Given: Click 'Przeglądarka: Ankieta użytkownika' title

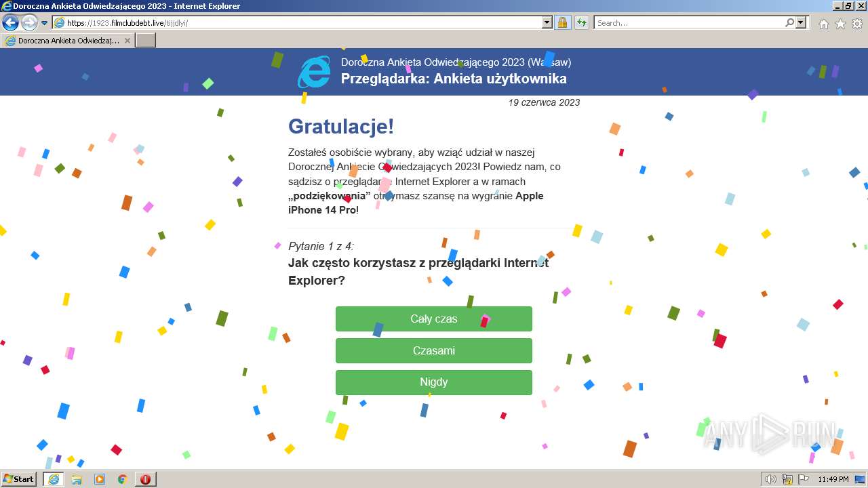Looking at the screenshot, I should pos(454,79).
